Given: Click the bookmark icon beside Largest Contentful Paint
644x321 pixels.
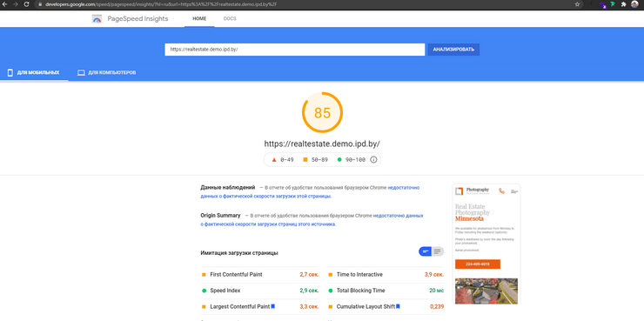Looking at the screenshot, I should pos(272,306).
